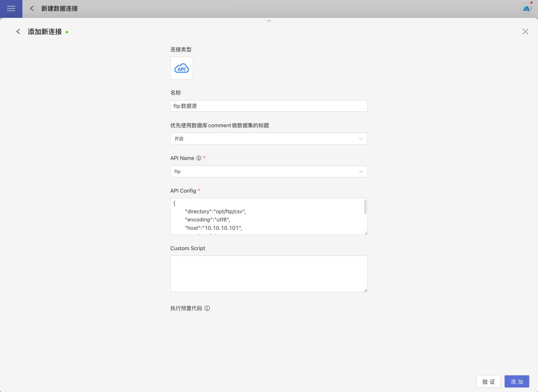The image size is (538, 392).
Task: Click the API Config resize handle
Action: (365, 233)
